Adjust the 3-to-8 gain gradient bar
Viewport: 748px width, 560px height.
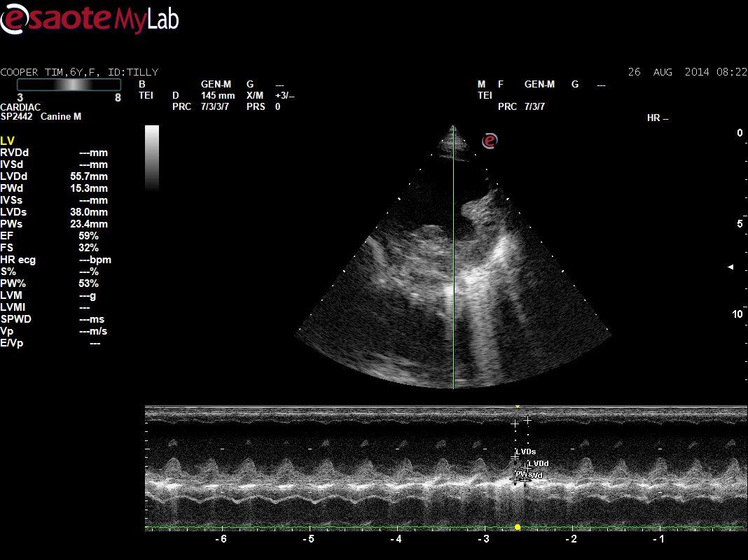(68, 84)
